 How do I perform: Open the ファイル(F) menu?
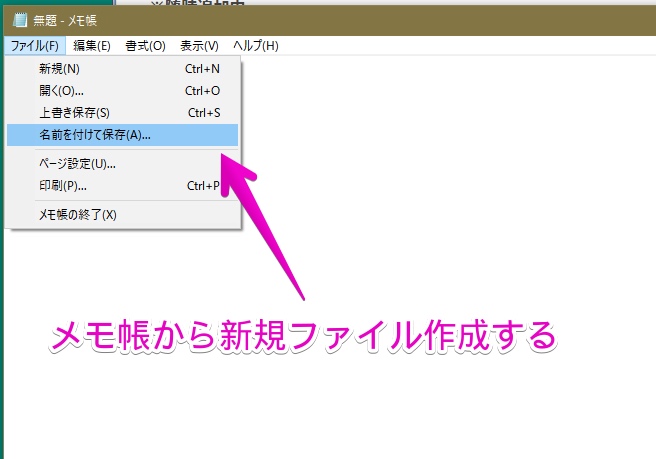click(35, 45)
